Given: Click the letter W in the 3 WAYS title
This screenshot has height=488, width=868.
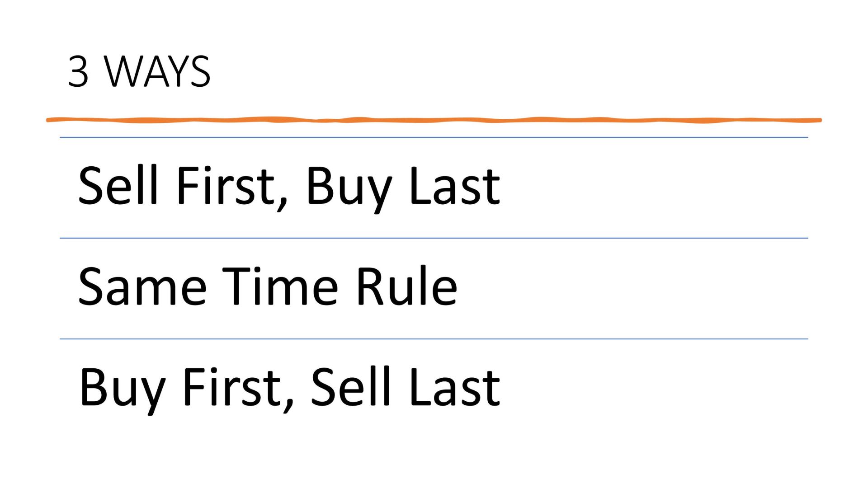Looking at the screenshot, I should coord(121,71).
